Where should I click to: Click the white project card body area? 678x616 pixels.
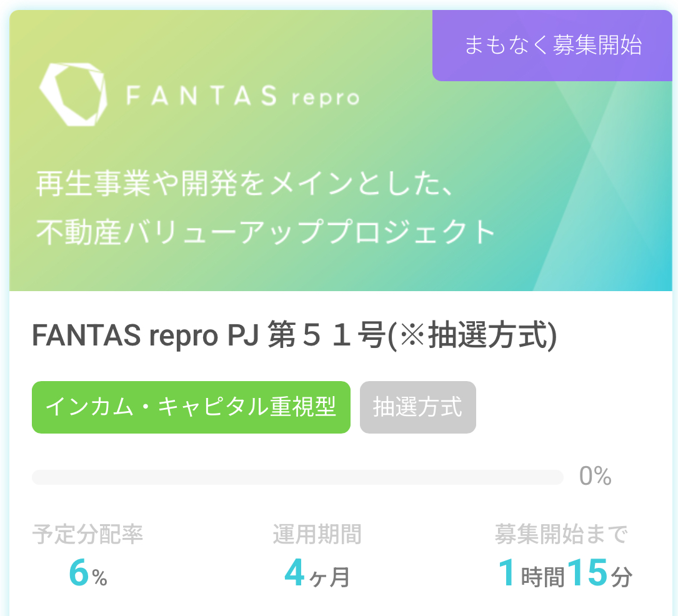click(x=341, y=454)
